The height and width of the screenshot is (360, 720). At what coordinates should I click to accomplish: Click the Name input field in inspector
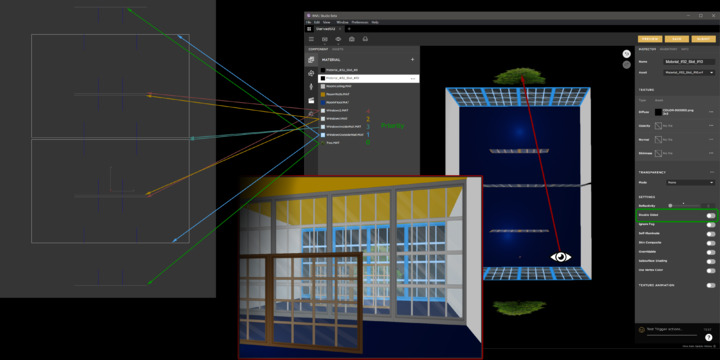pos(689,62)
